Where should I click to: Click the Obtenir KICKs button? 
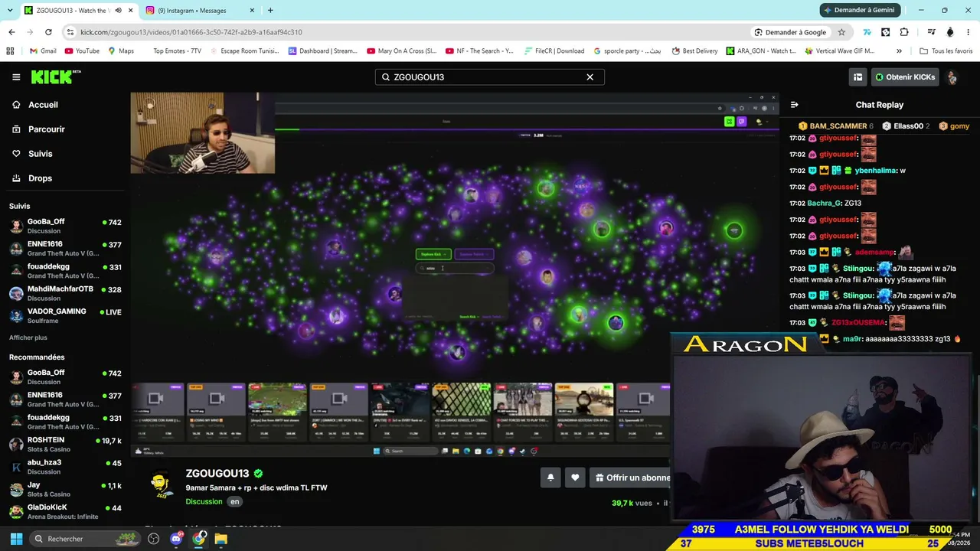click(x=905, y=77)
